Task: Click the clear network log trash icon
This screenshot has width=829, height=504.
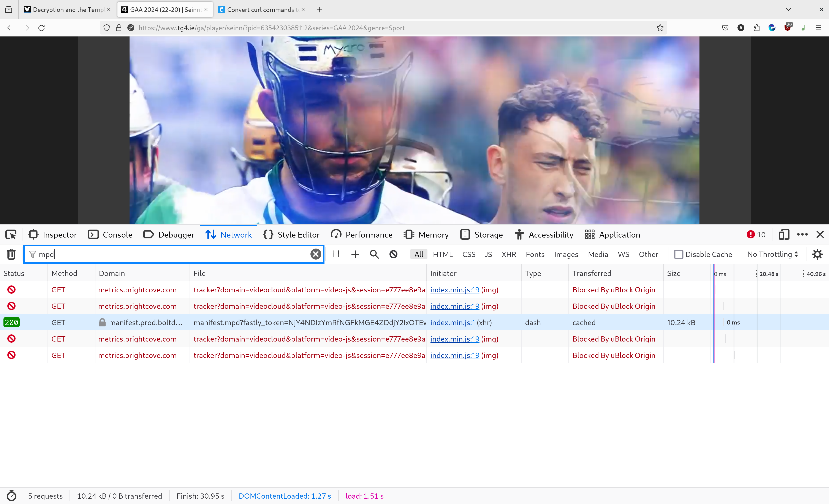Action: pos(11,254)
